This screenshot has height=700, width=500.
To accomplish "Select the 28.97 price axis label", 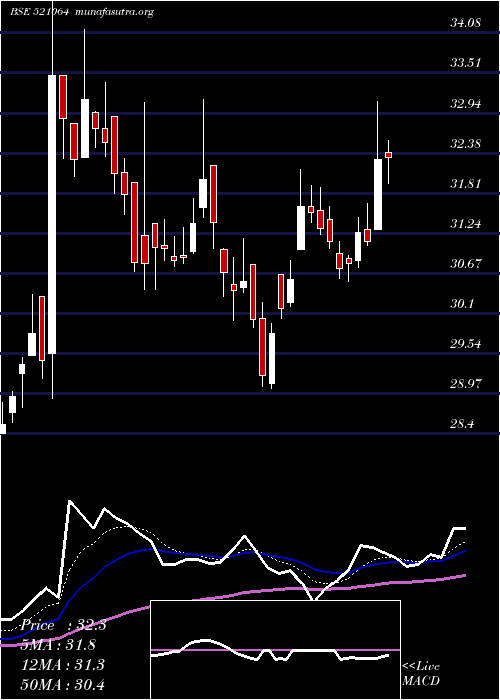I will tap(465, 383).
